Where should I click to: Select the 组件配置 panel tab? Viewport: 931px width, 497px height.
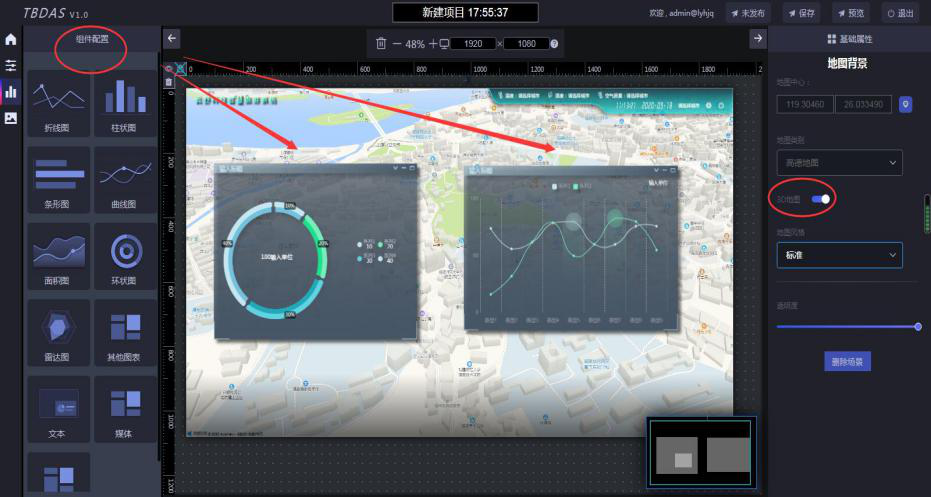point(92,39)
